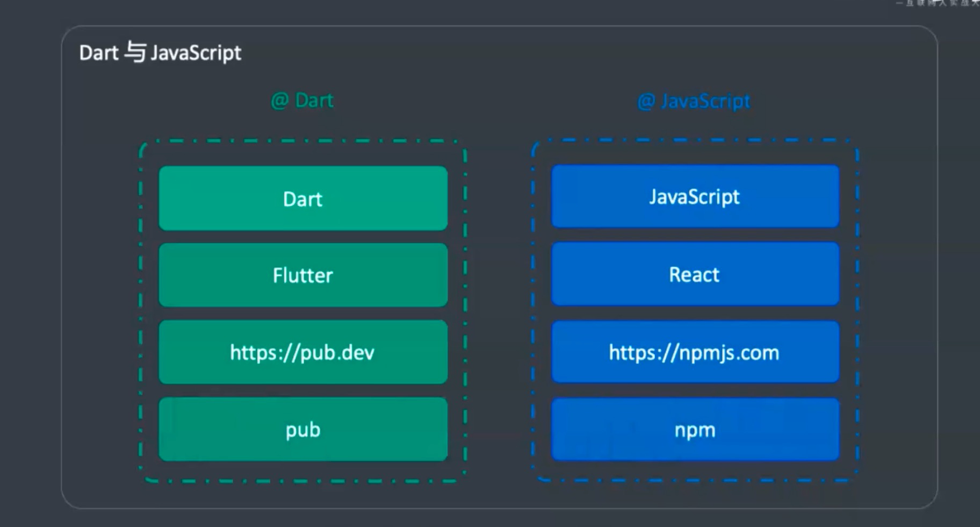Click the blue npm box
The height and width of the screenshot is (527, 980).
695,430
